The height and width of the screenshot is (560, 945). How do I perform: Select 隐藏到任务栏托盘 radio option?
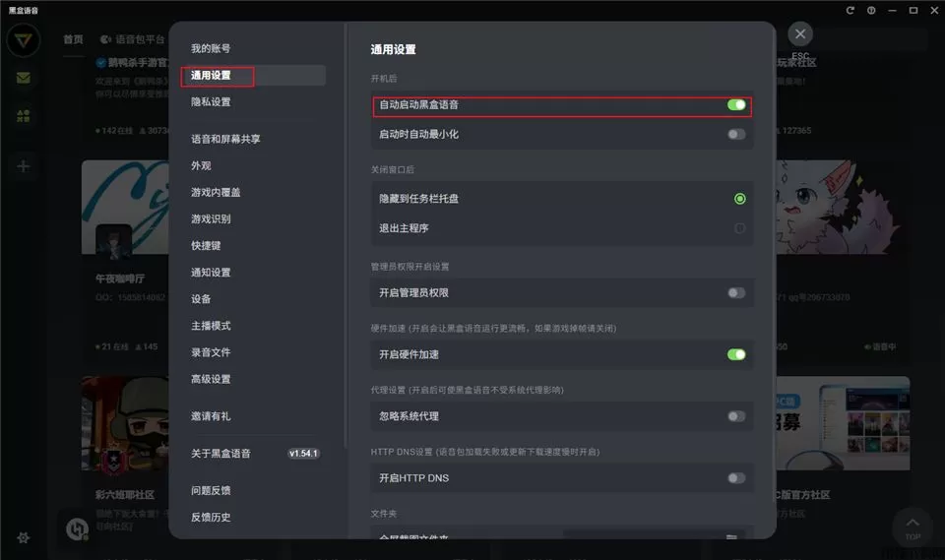click(739, 199)
